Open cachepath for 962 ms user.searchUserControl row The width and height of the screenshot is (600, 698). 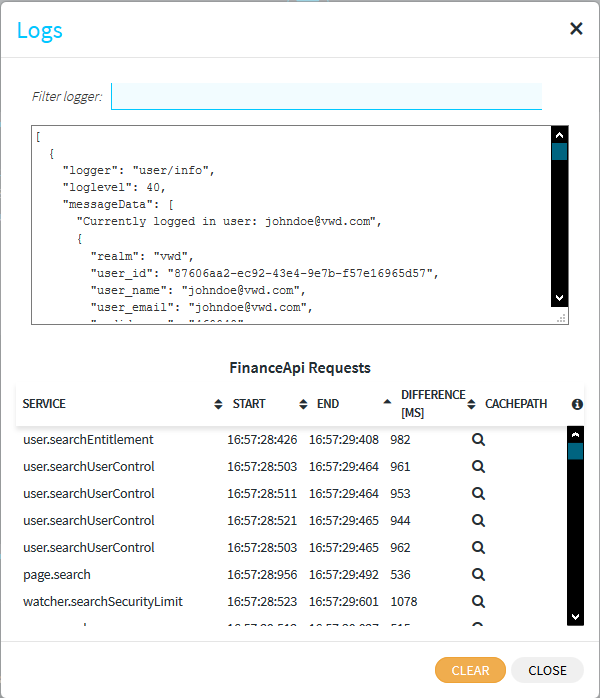(478, 547)
